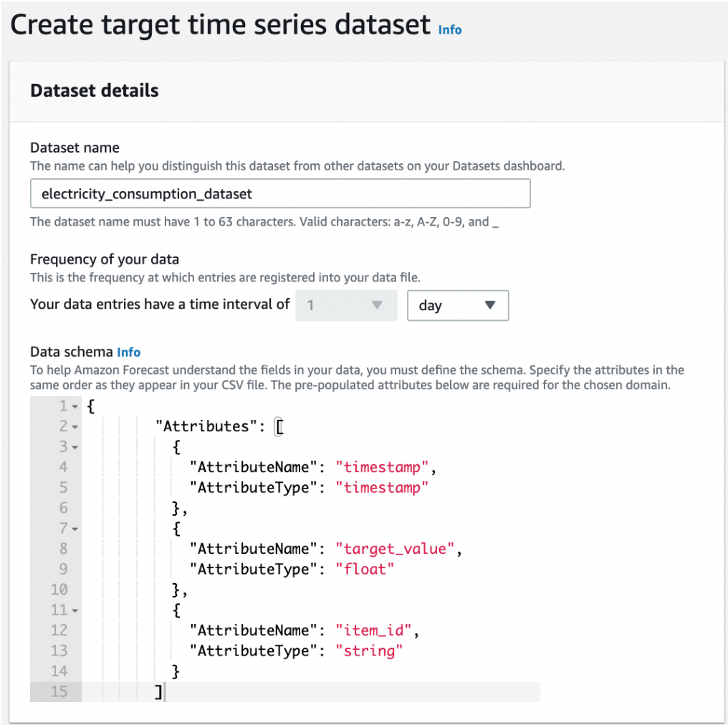The width and height of the screenshot is (728, 725).
Task: Open the day frequency unit dropdown
Action: pos(457,305)
